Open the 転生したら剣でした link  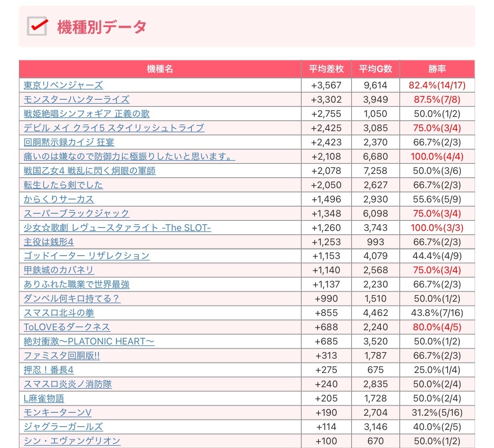(63, 185)
